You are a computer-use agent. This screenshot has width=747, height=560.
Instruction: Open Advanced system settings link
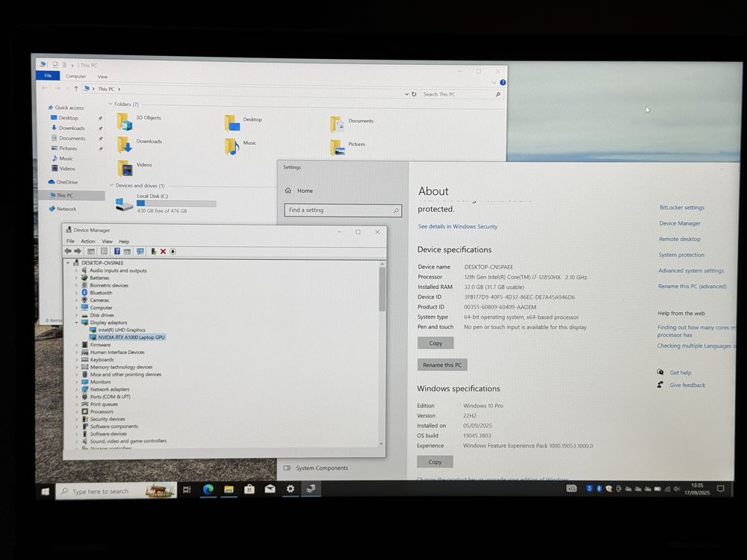click(691, 270)
